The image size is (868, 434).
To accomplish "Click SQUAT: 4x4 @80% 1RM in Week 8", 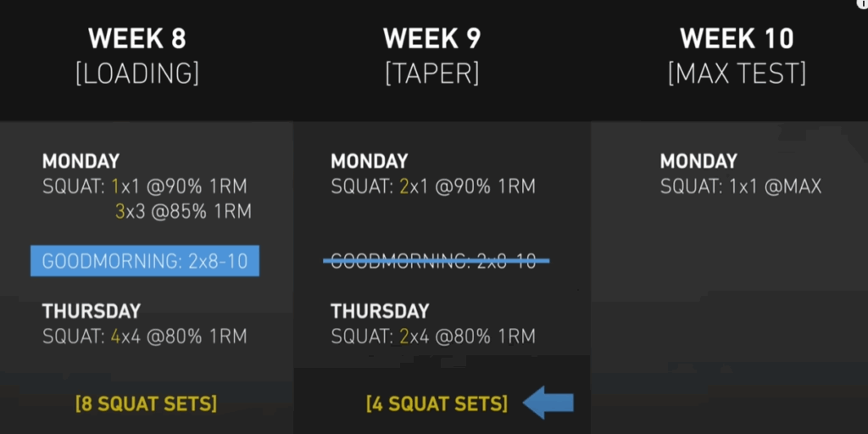I will (144, 337).
